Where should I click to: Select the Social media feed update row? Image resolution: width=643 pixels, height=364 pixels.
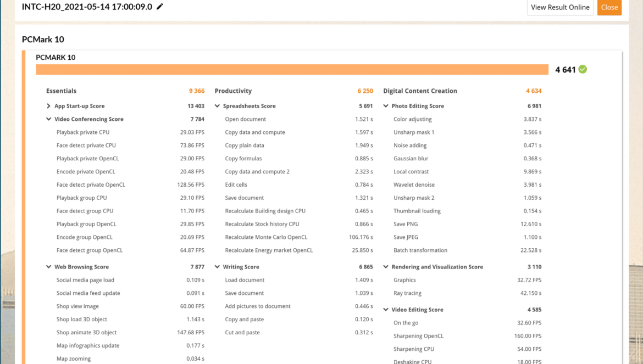coord(130,293)
